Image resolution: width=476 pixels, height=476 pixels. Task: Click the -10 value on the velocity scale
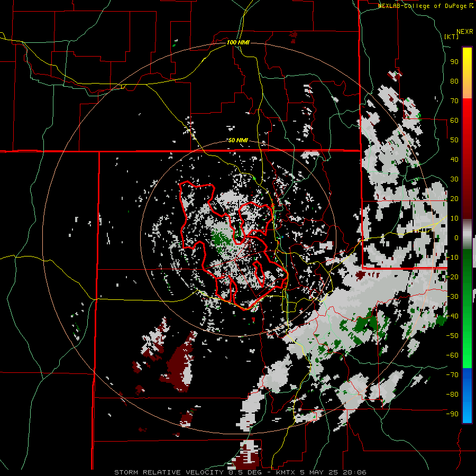[x=452, y=258]
